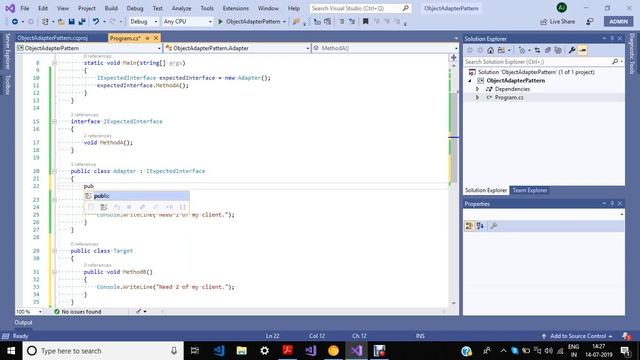Open the MethodA() member dropdown
Screen dimensions: 640x360
click(385, 48)
